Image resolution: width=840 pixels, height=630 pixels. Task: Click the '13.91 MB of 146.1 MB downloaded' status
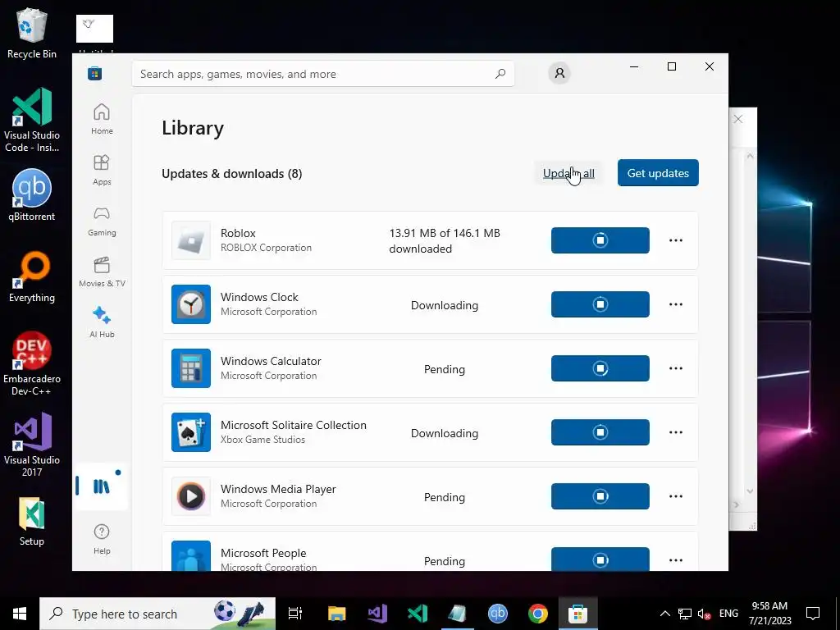(x=445, y=240)
